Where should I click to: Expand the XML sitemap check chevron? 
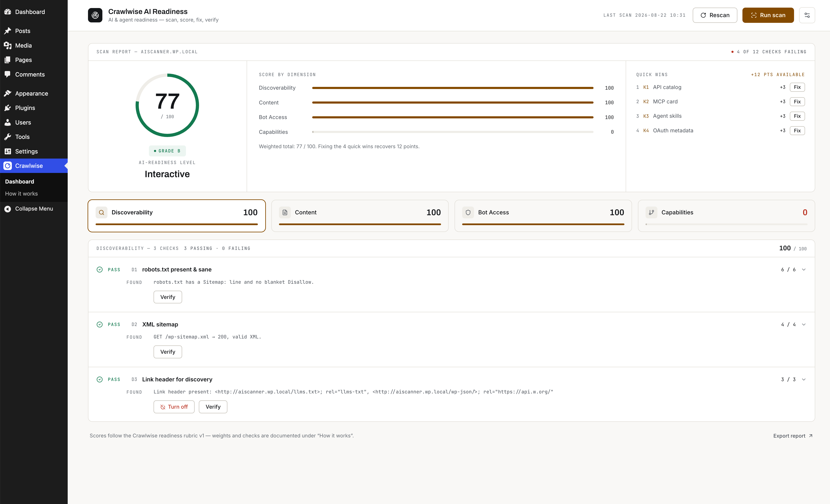(804, 325)
